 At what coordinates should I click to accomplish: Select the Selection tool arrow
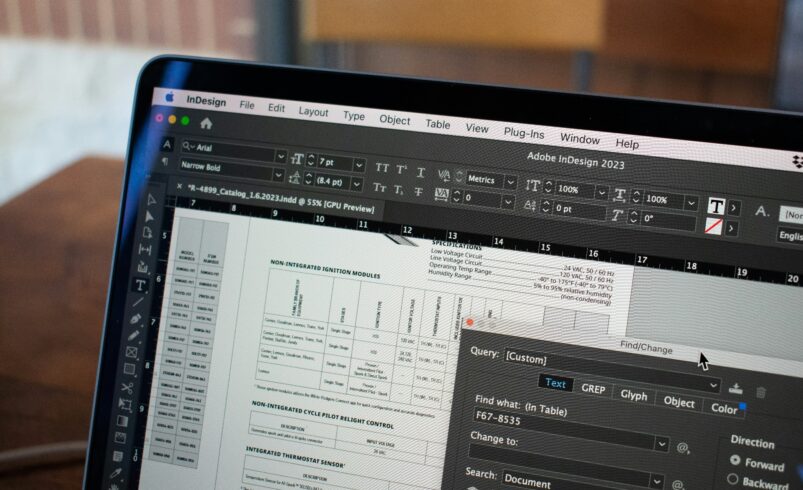[152, 200]
